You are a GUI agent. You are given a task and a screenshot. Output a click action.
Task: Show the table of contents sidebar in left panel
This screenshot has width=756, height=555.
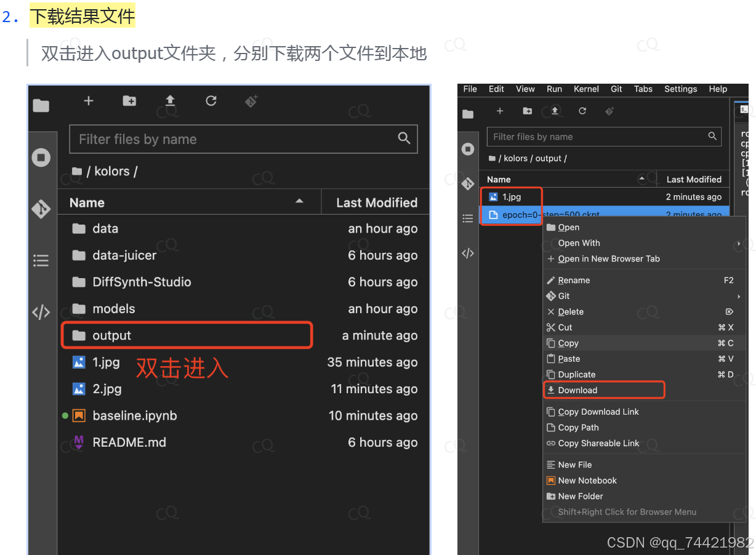41,261
